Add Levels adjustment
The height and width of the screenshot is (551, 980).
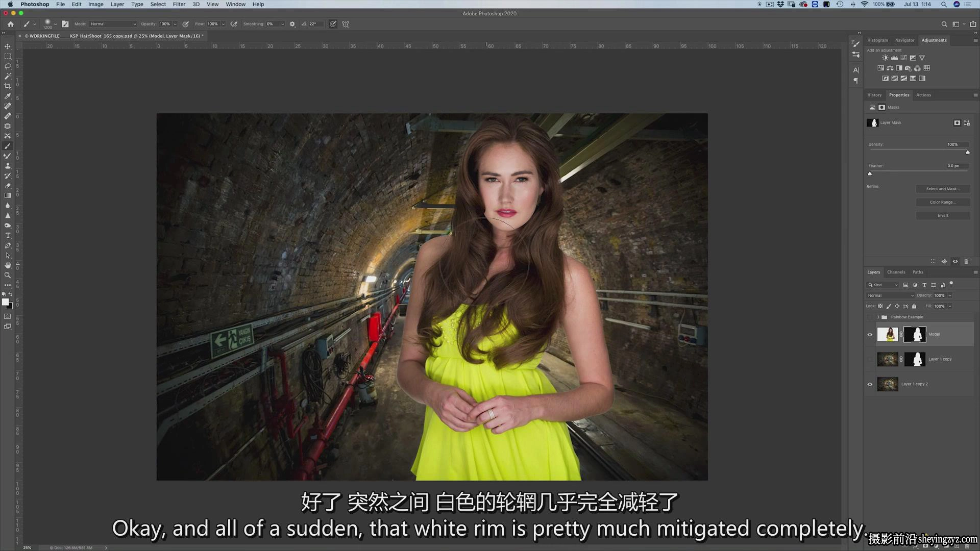pyautogui.click(x=894, y=58)
